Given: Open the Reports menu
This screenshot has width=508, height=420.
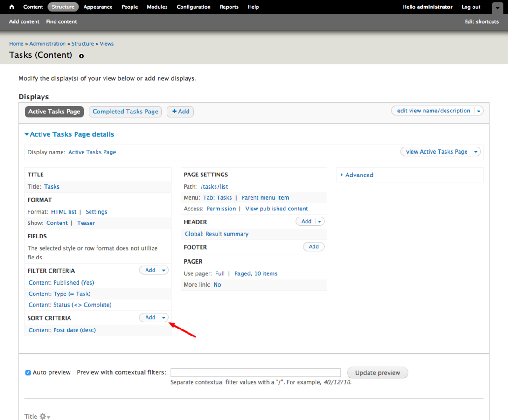Looking at the screenshot, I should (x=229, y=7).
